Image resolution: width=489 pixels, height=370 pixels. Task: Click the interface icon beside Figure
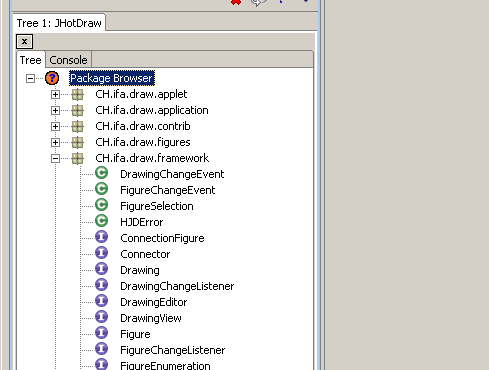click(101, 333)
